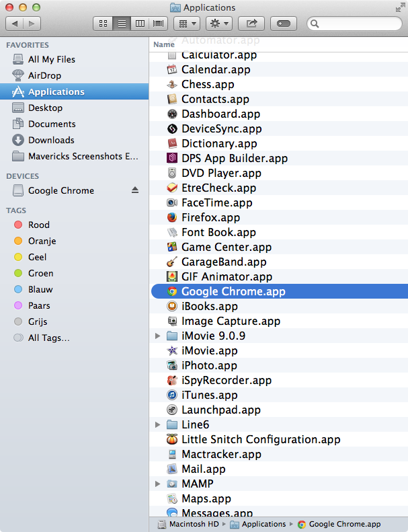Image resolution: width=408 pixels, height=532 pixels.
Task: Expand the iMovie 9.0.9 folder
Action: [x=157, y=336]
